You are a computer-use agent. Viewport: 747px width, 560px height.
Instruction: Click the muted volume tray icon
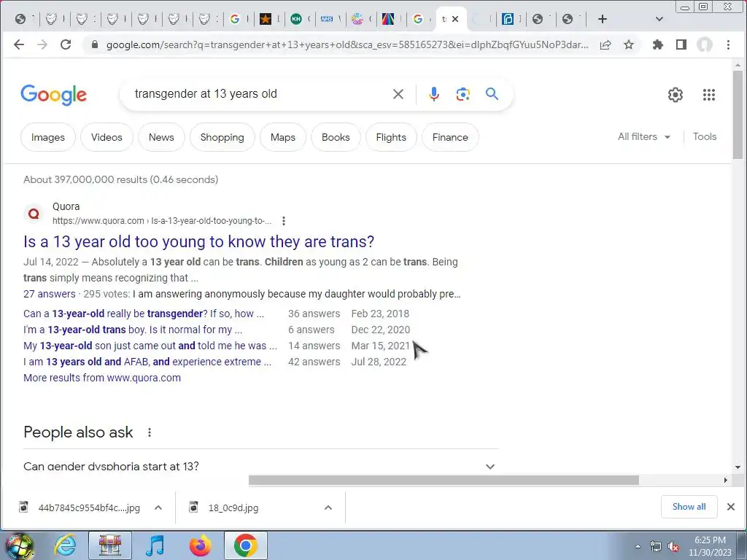pos(673,547)
